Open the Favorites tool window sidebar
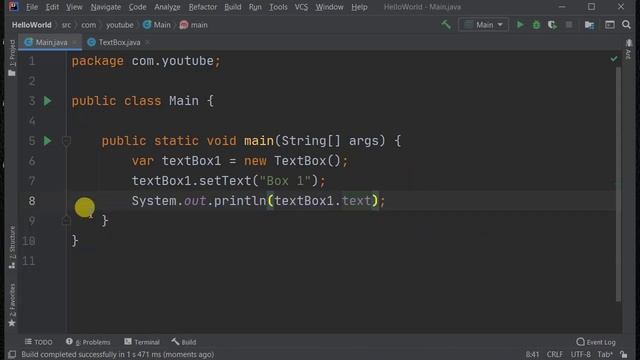The width and height of the screenshot is (640, 360). pyautogui.click(x=12, y=305)
